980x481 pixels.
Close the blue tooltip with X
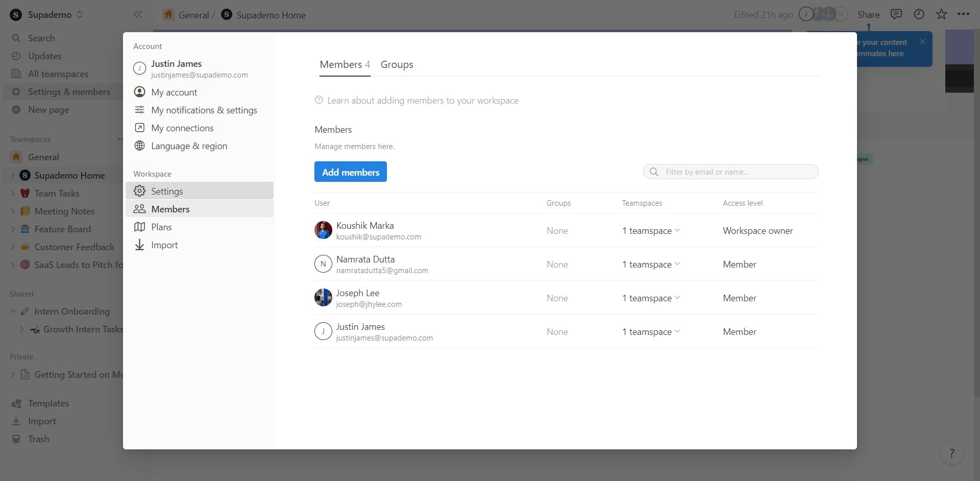pyautogui.click(x=922, y=42)
